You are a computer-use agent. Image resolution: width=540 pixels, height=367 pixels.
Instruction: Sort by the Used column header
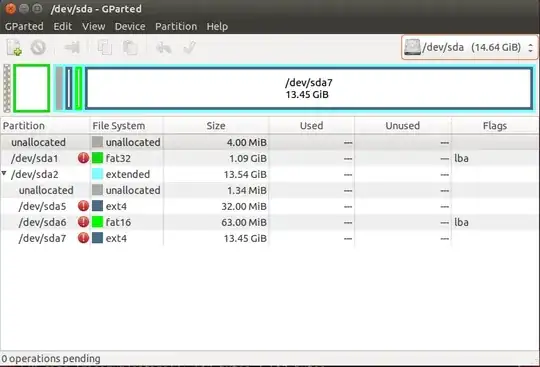311,126
